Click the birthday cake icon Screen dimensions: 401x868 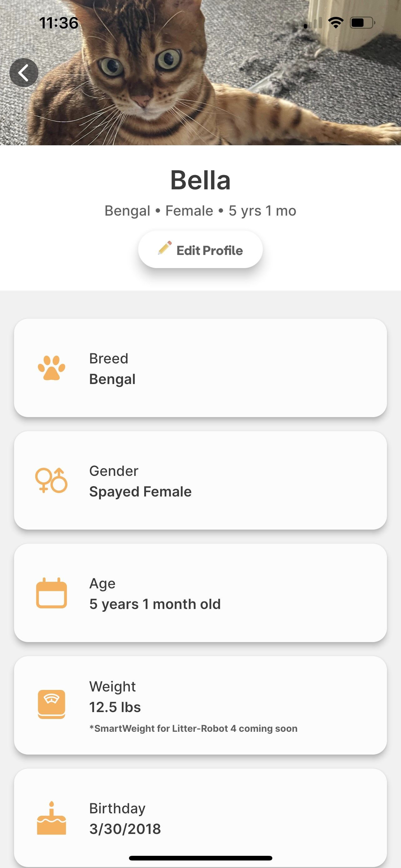point(52,818)
